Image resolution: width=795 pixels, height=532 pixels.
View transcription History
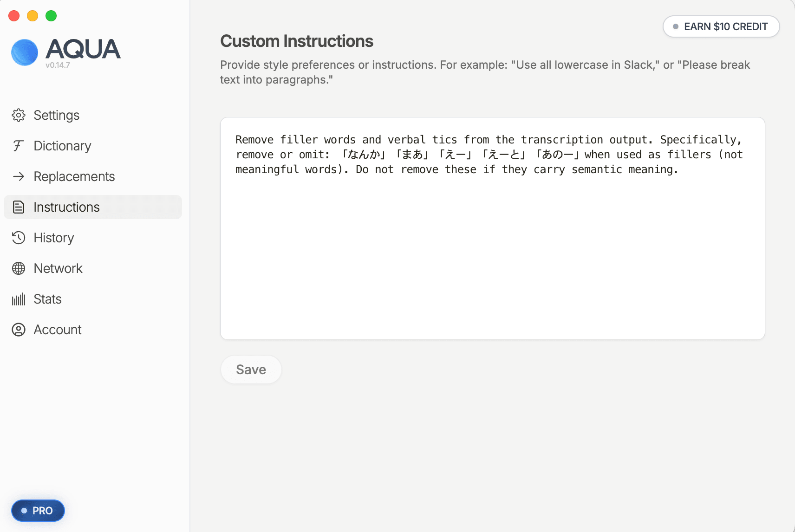point(93,238)
